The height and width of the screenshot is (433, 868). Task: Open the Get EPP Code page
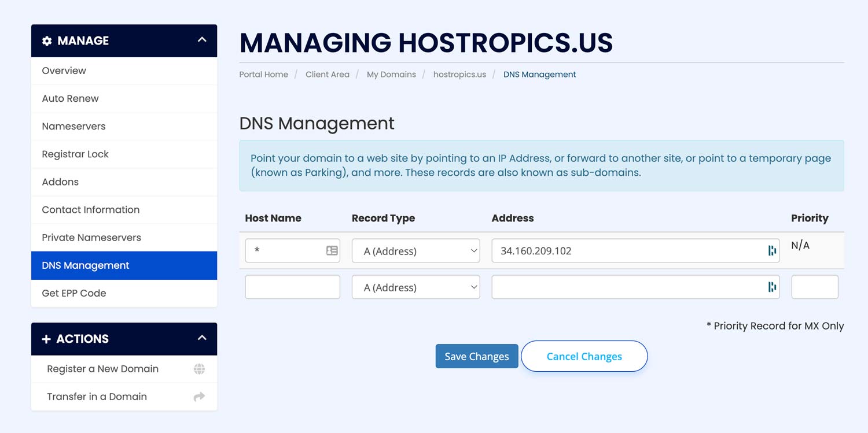[x=73, y=293]
